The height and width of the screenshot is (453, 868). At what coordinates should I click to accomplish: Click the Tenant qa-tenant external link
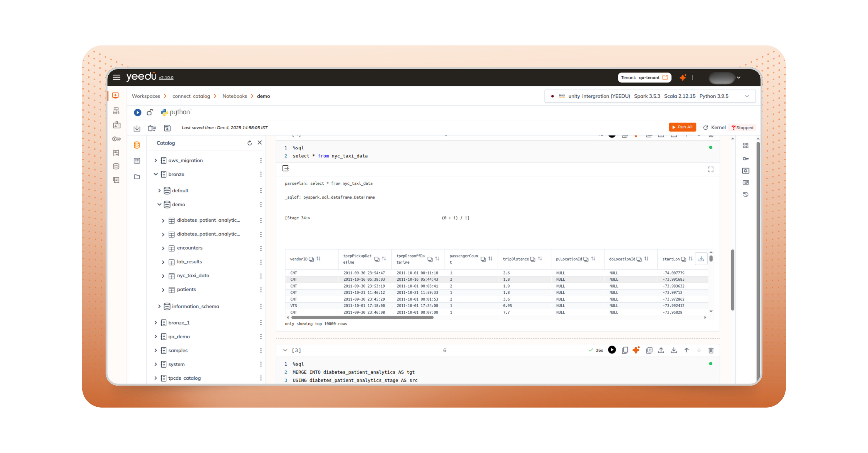[665, 77]
